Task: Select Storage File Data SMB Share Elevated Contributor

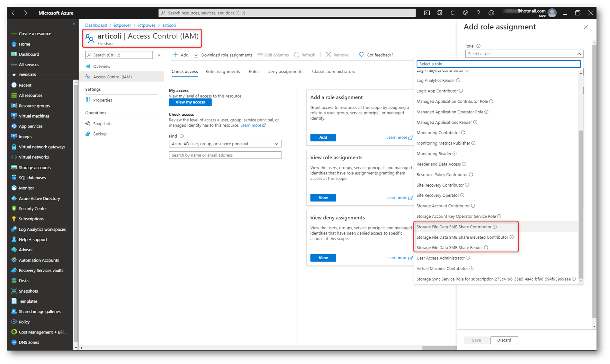Action: [x=496, y=237]
